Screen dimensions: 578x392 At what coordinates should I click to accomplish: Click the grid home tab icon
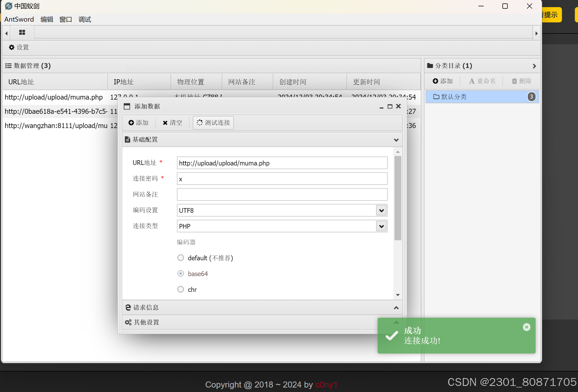coord(22,32)
